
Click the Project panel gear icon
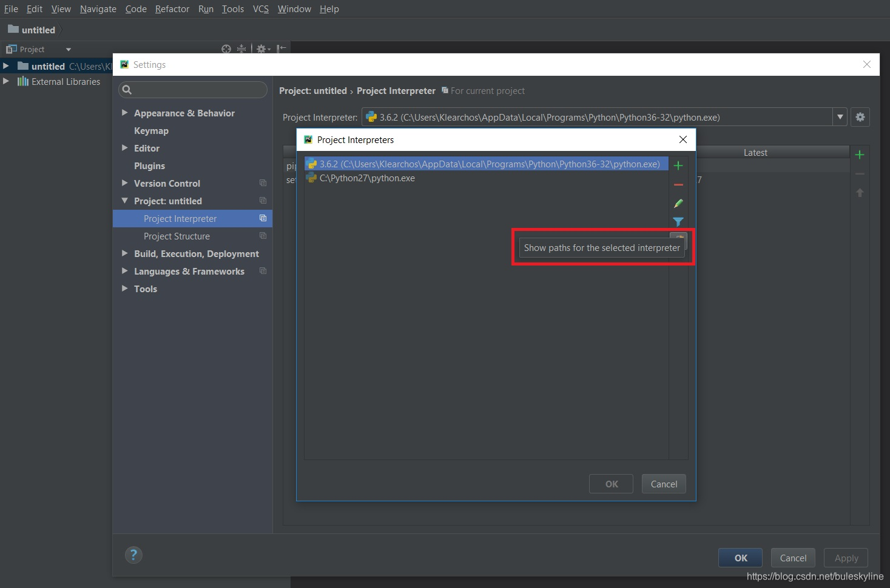click(x=261, y=49)
